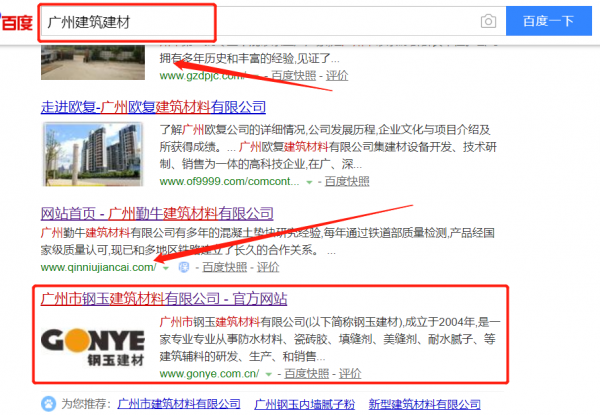Image resolution: width=600 pixels, height=415 pixels.
Task: Click the www.gzdpjc.com green URL
Action: 200,75
